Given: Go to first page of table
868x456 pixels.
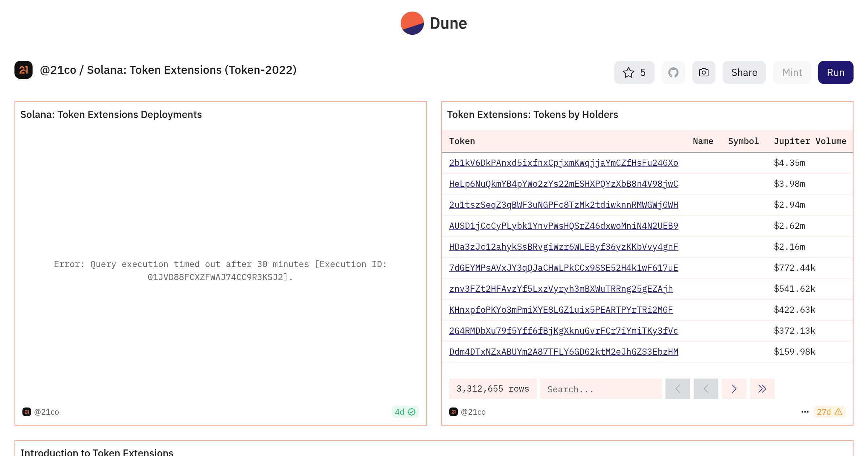Looking at the screenshot, I should [x=677, y=389].
